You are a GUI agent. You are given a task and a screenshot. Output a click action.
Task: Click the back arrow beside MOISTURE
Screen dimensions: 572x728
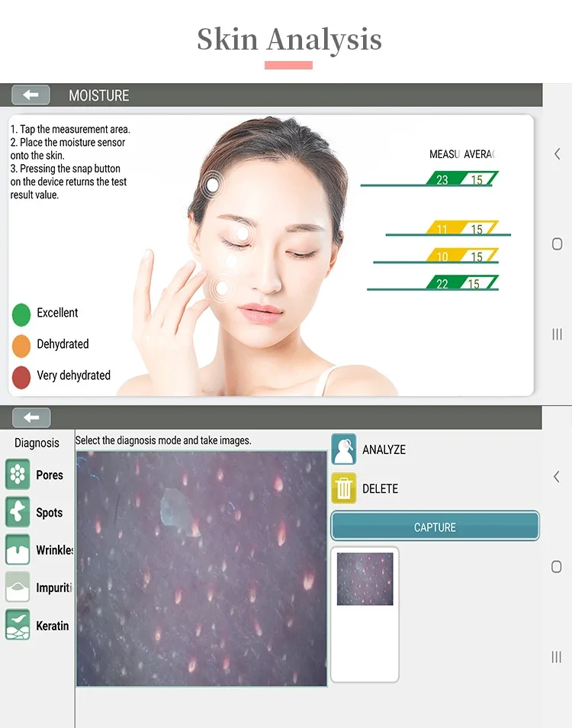click(31, 95)
